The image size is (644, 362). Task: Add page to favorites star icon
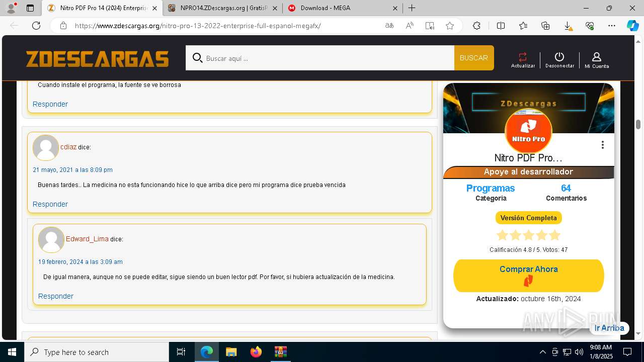tap(450, 26)
